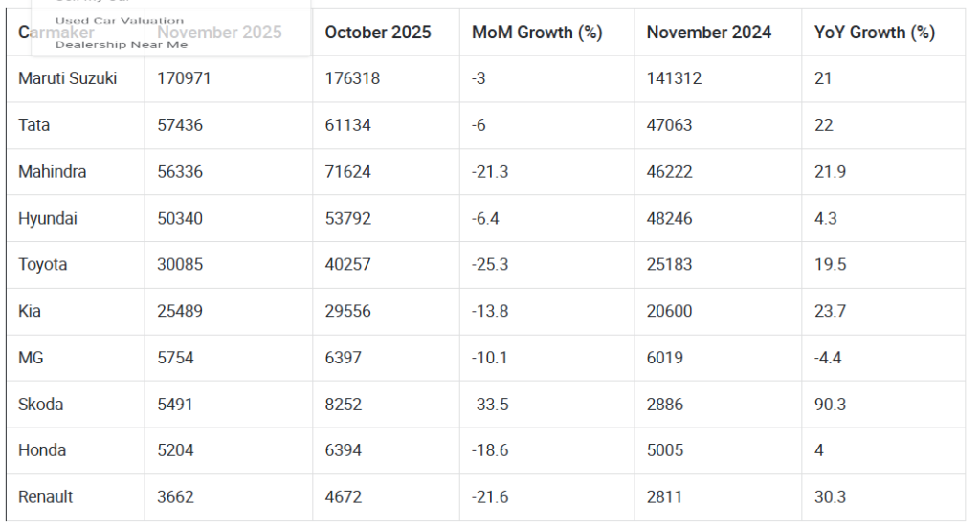
Task: Click the Skoda row label
Action: tap(41, 405)
